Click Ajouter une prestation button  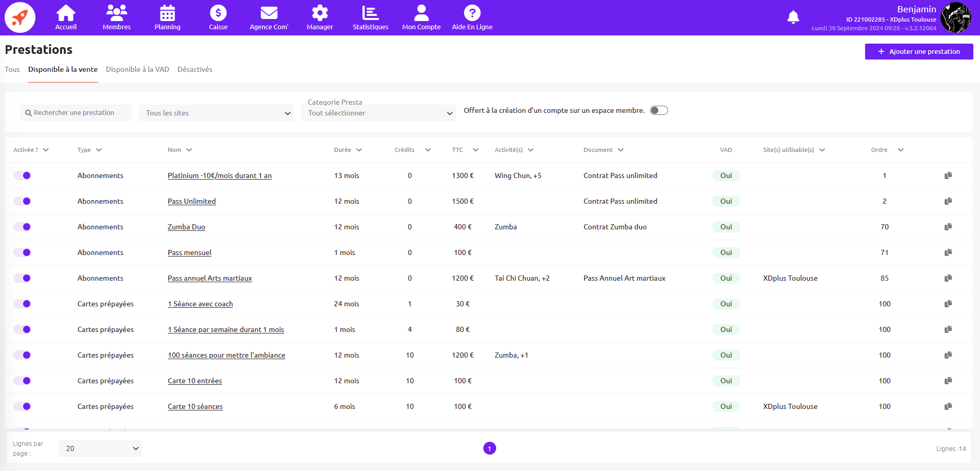tap(918, 51)
